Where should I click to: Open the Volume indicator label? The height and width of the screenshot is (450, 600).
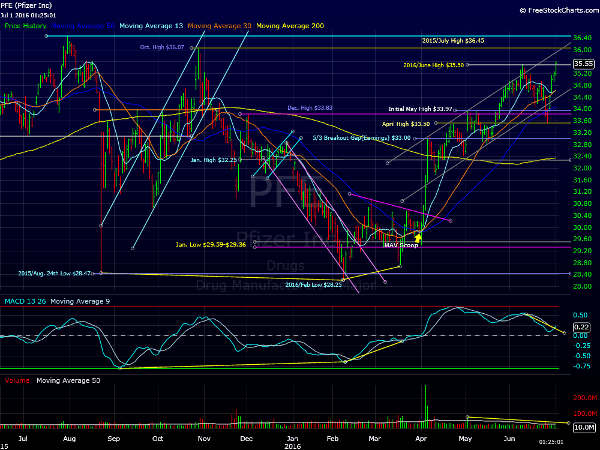(x=16, y=380)
